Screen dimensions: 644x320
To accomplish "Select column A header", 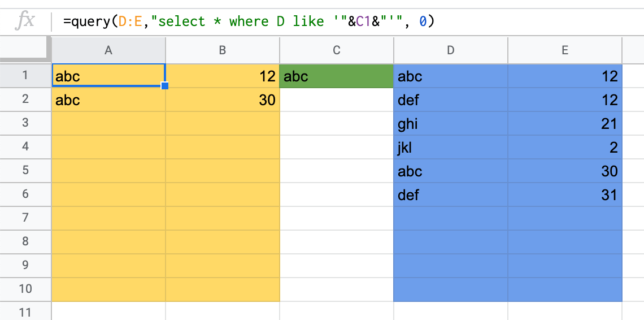I will [108, 50].
